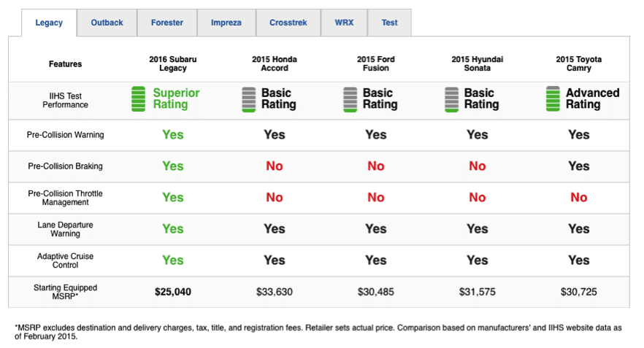Click the Toyota Camry advanced rating bars icon
The width and height of the screenshot is (644, 348).
[x=553, y=99]
